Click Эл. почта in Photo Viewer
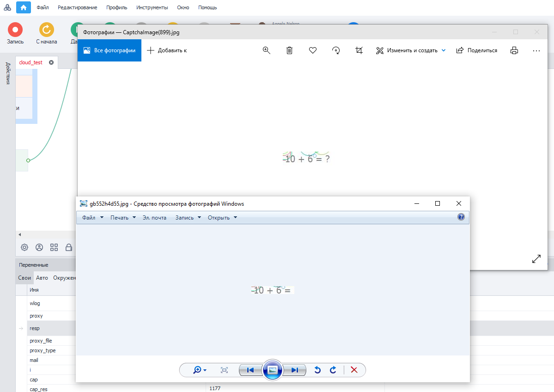This screenshot has width=554, height=392. coord(154,217)
